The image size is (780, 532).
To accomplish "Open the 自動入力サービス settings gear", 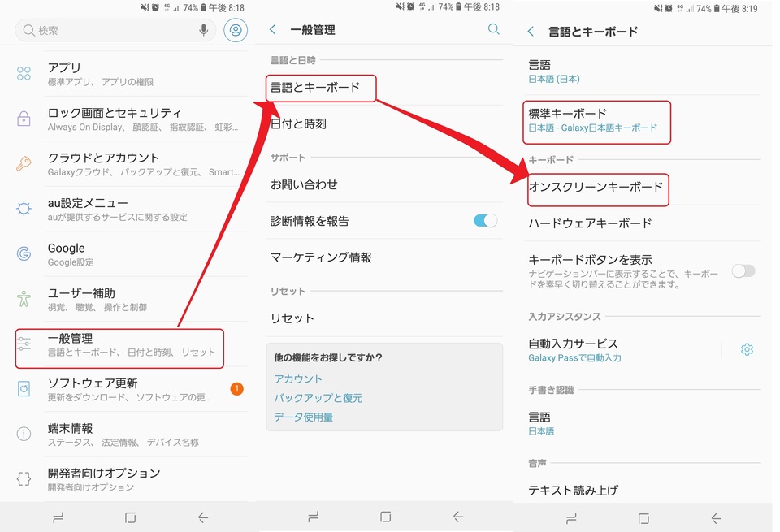I will click(x=747, y=349).
